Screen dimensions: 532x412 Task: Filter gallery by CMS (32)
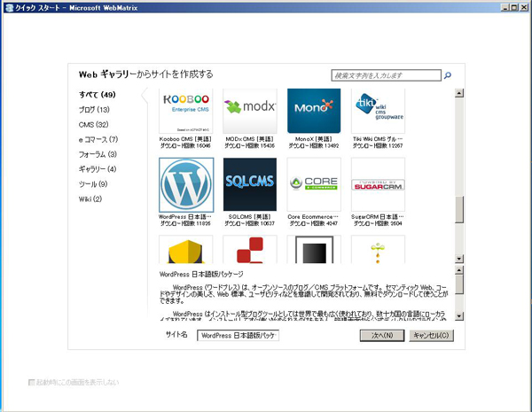pos(94,124)
